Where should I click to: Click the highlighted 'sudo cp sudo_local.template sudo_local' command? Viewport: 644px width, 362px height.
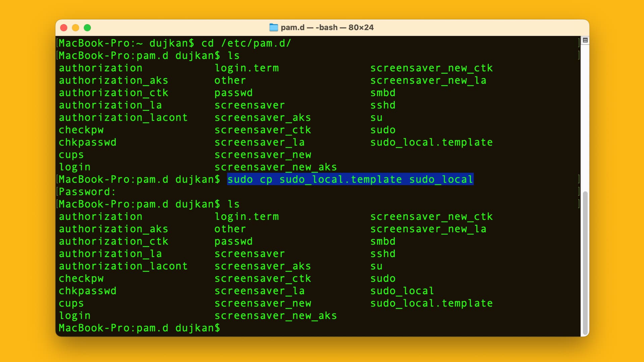[350, 179]
